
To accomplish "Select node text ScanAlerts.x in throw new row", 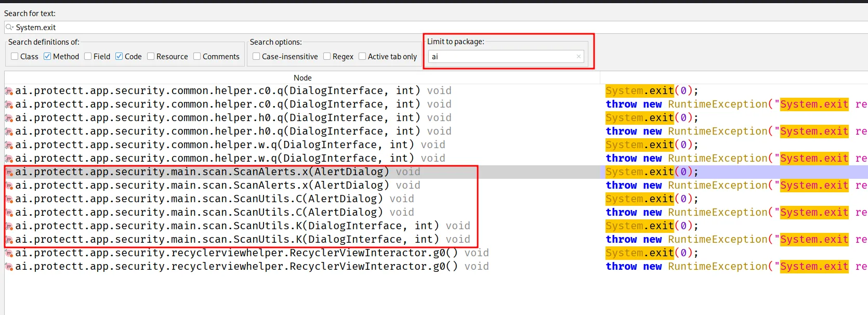I will click(218, 186).
